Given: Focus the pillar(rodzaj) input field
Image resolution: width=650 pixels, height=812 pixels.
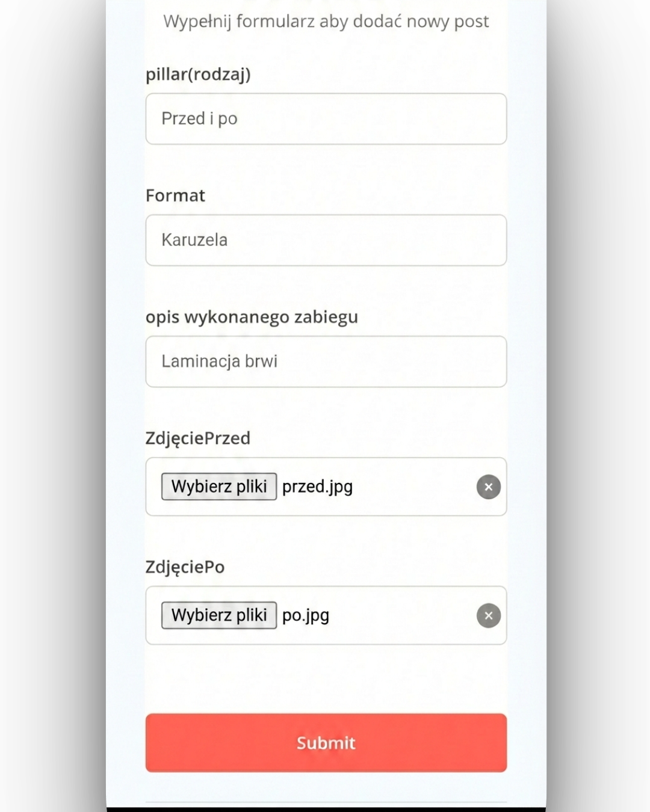Looking at the screenshot, I should point(326,118).
